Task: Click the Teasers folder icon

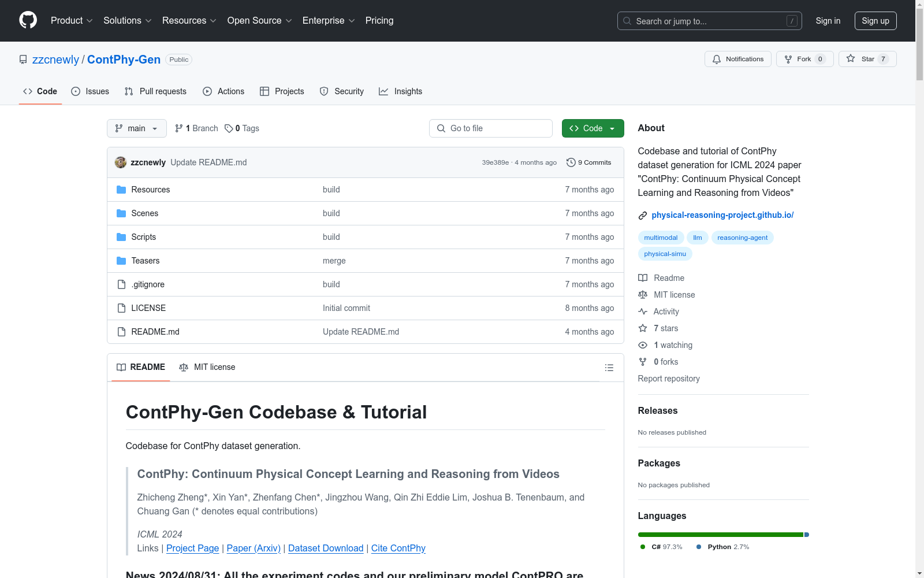Action: [121, 261]
